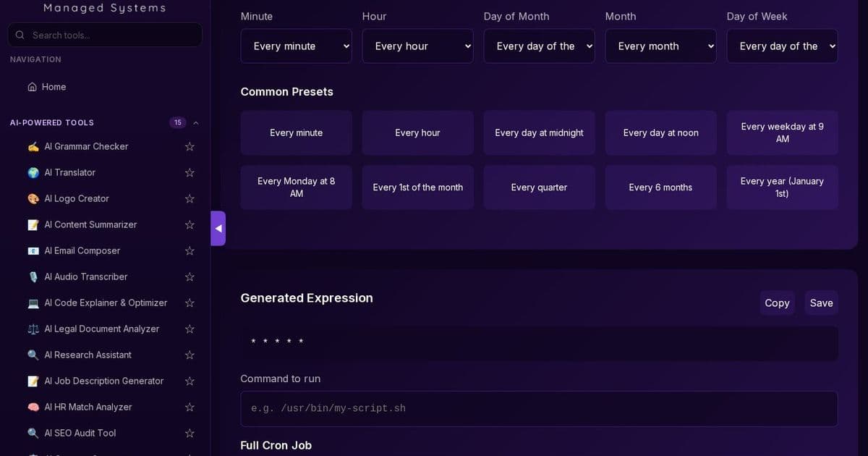Click the AI Logo Creator palette icon

pyautogui.click(x=33, y=198)
